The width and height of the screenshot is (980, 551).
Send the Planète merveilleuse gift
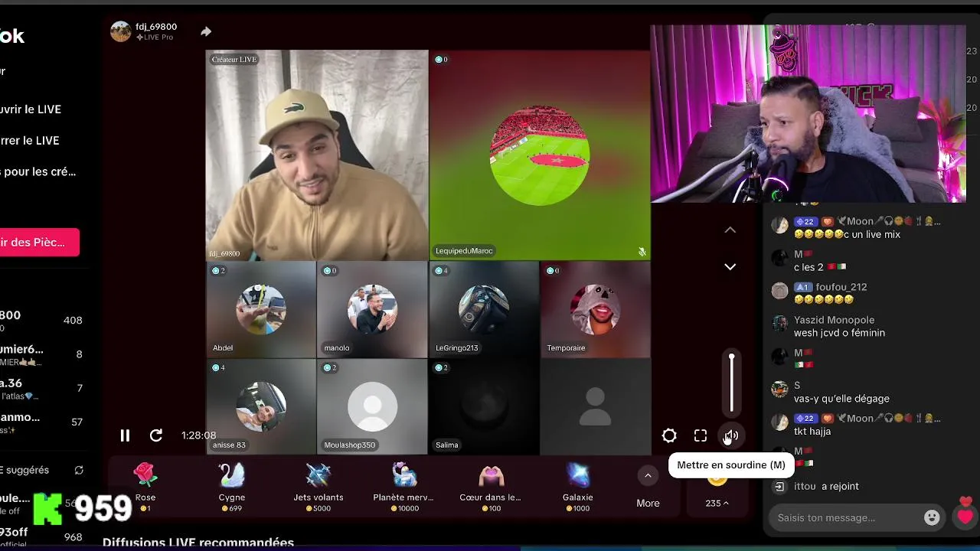[403, 486]
